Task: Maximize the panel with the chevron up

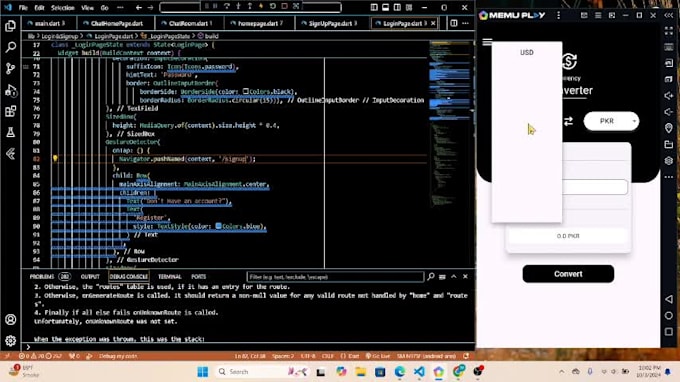Action: pos(454,277)
